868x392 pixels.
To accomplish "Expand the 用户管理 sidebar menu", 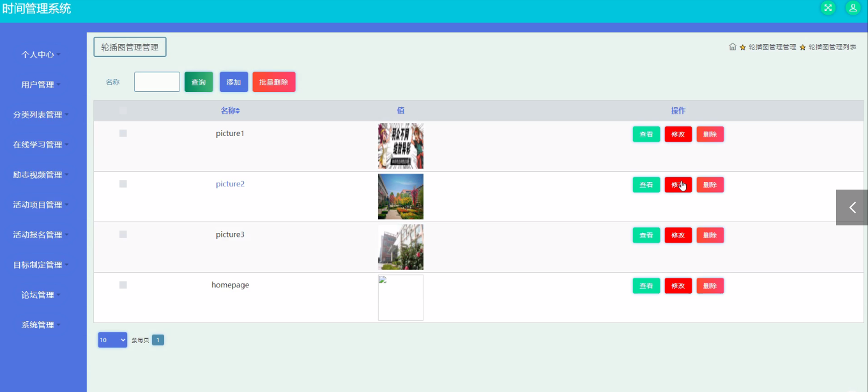I will [x=42, y=84].
